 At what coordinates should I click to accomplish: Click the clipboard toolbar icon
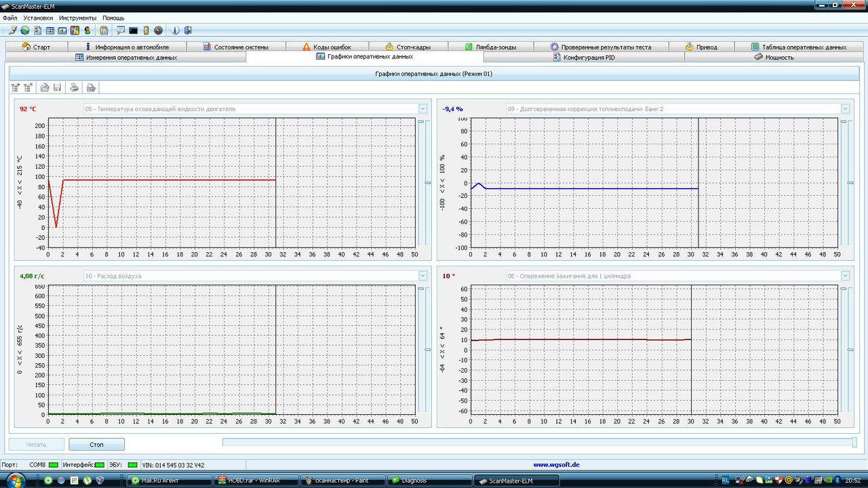click(104, 30)
